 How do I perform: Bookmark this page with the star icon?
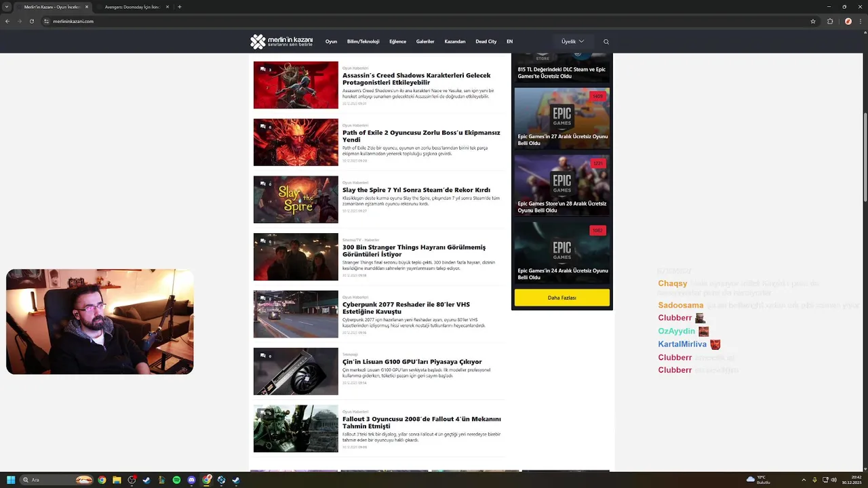(813, 21)
